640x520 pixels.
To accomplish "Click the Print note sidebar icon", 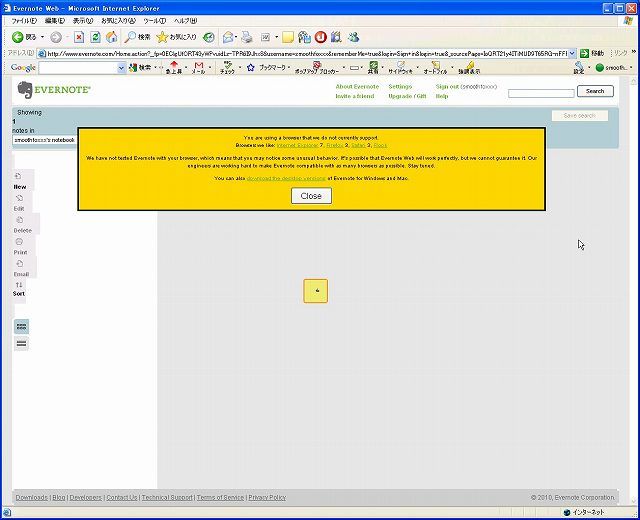I will point(20,247).
